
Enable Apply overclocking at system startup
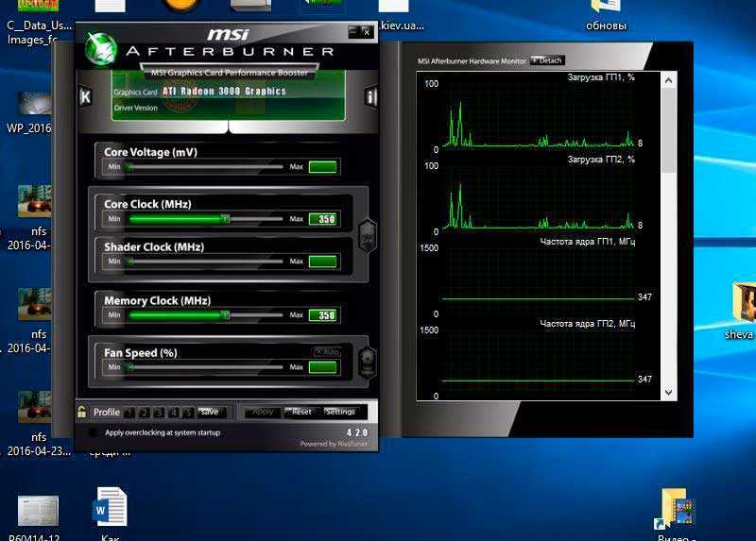point(93,432)
